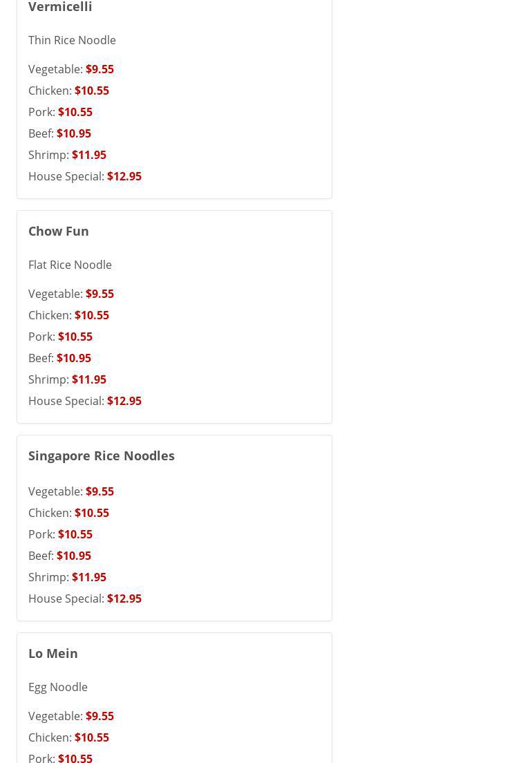
Task: Pick the Chow Fun Chicken $10.55 option
Action: pos(91,315)
